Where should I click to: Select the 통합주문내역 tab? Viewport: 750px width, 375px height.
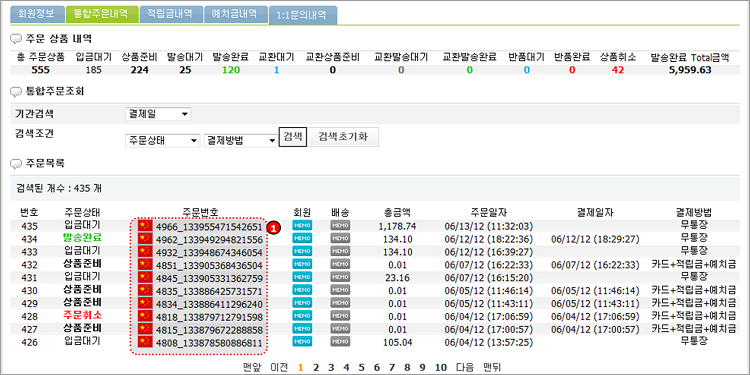coord(102,14)
